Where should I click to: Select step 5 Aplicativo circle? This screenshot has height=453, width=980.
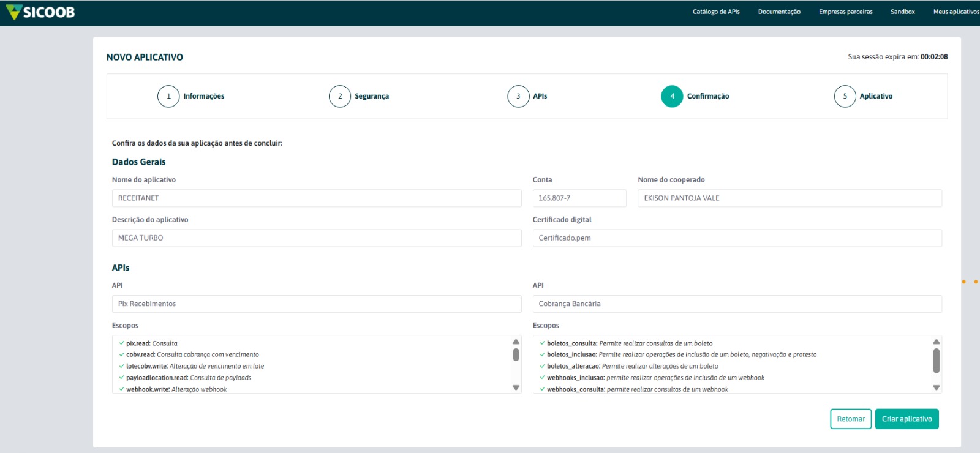point(845,96)
